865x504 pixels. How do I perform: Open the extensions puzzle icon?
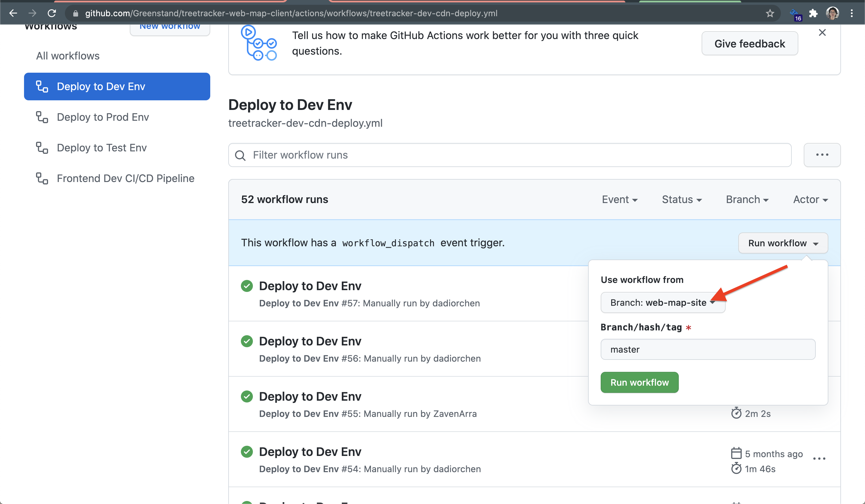click(x=813, y=13)
